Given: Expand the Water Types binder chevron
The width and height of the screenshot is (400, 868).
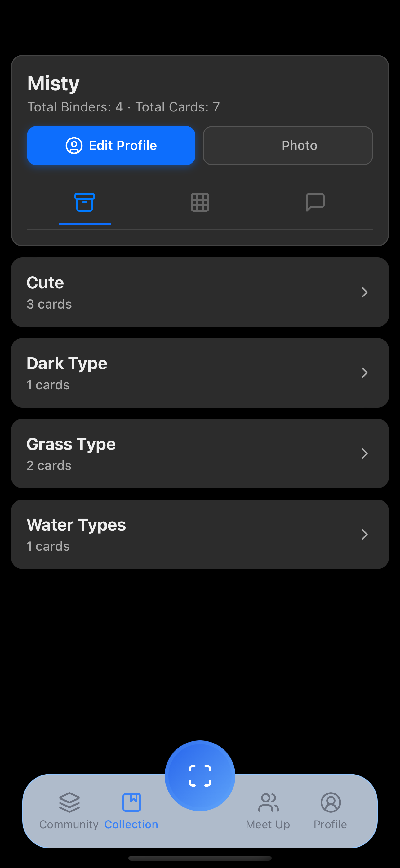Looking at the screenshot, I should (364, 534).
